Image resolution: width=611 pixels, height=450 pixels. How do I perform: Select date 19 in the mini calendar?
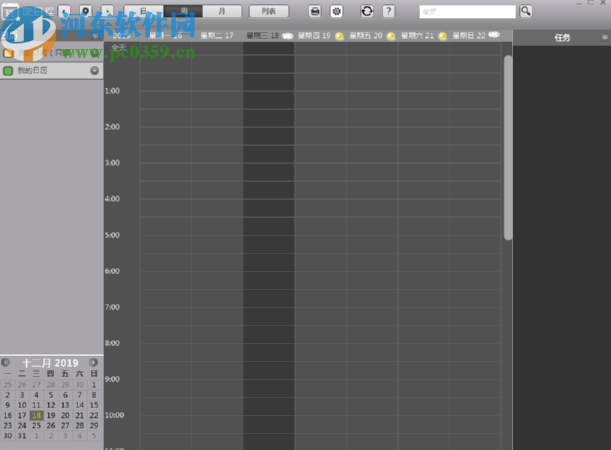51,415
